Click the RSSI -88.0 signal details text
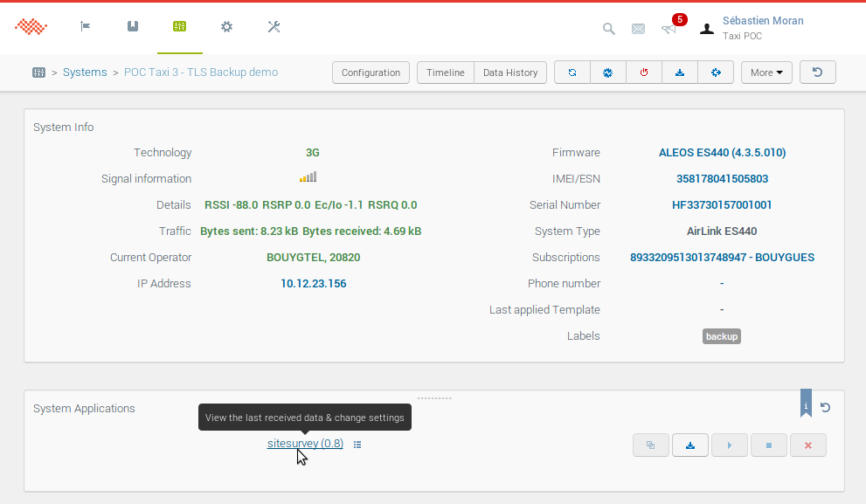866x504 pixels. (231, 204)
